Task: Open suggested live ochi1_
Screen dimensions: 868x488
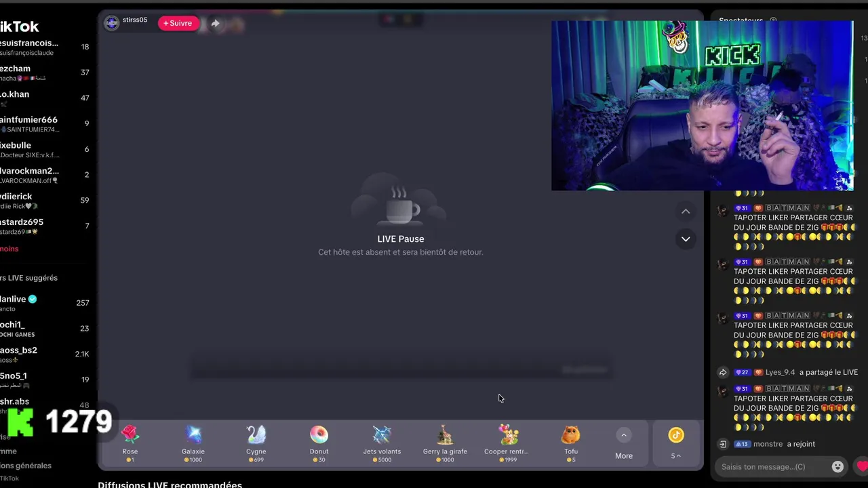Action: click(45, 329)
